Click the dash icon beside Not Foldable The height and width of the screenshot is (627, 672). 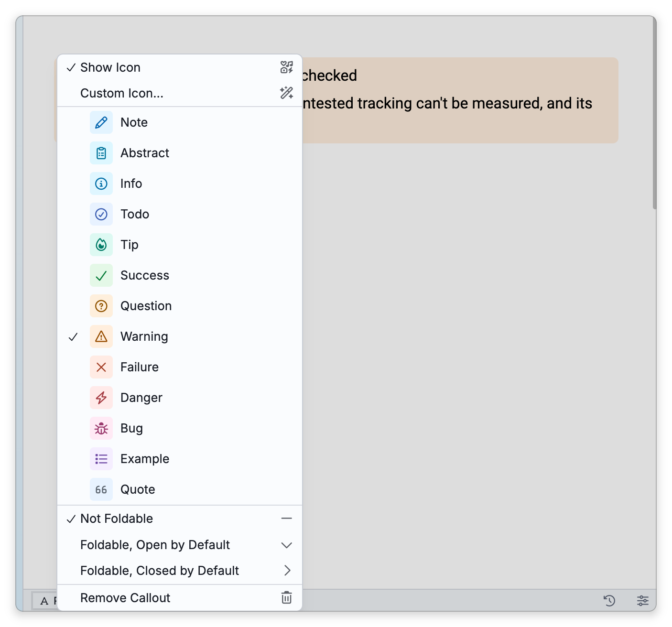286,519
